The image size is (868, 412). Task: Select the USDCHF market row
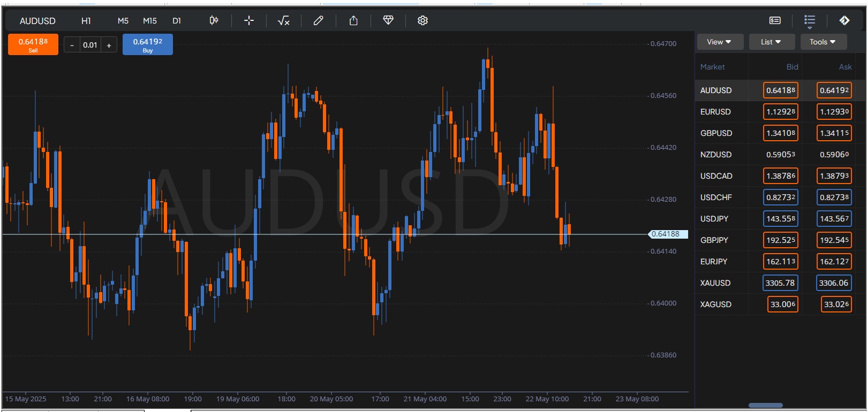(780, 197)
